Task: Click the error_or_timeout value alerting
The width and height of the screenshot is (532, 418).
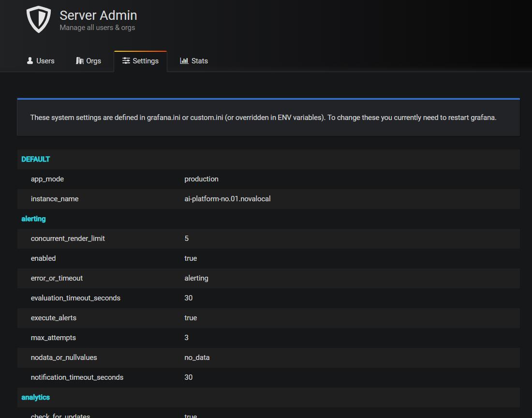Action: (x=196, y=278)
